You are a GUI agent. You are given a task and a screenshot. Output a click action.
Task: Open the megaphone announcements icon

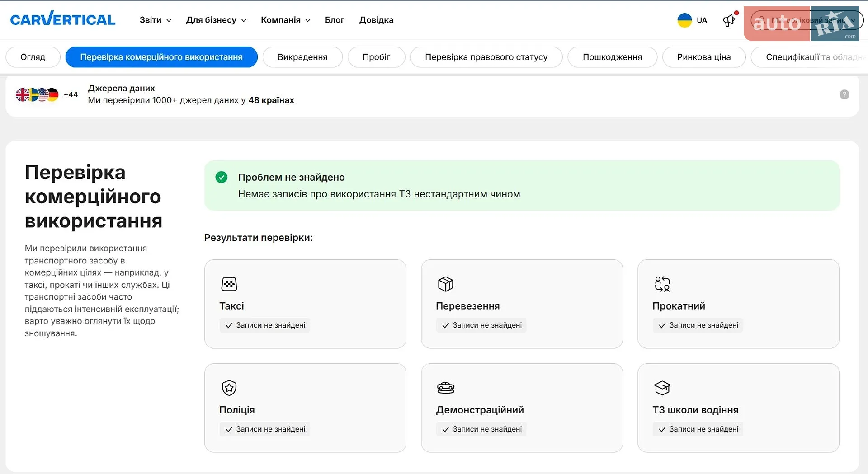729,20
